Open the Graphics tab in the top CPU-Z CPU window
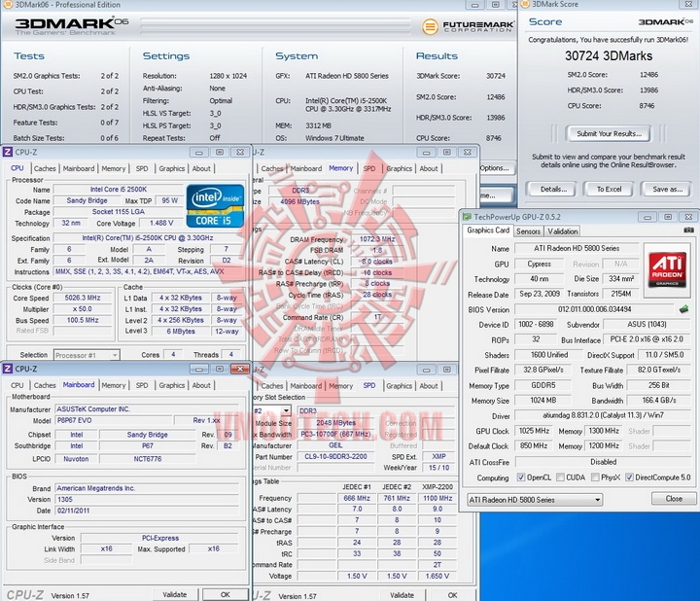The image size is (700, 601). point(172,169)
